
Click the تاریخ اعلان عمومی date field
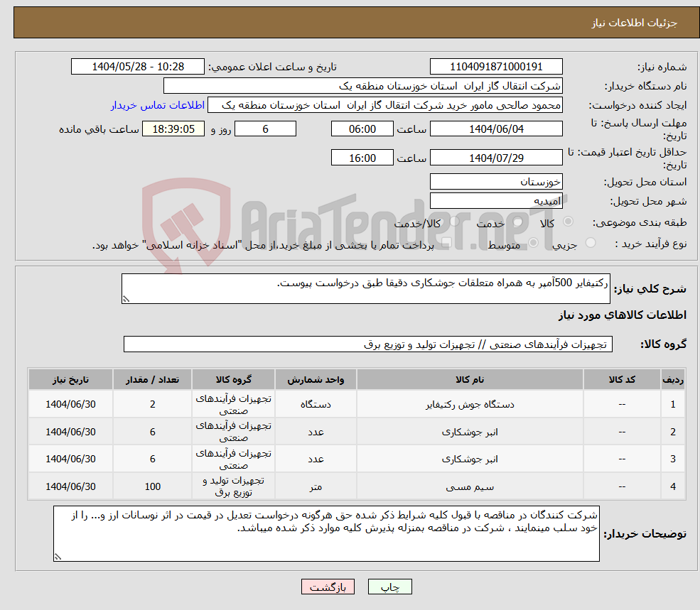tap(138, 66)
